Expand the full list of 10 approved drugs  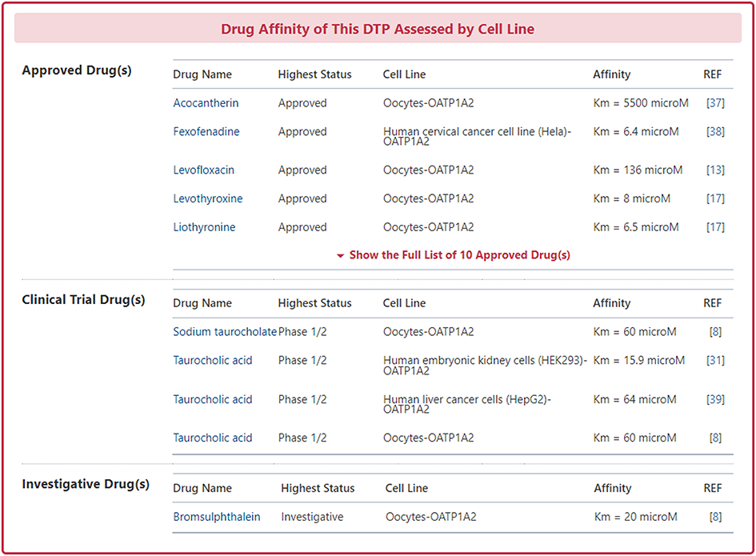click(453, 255)
